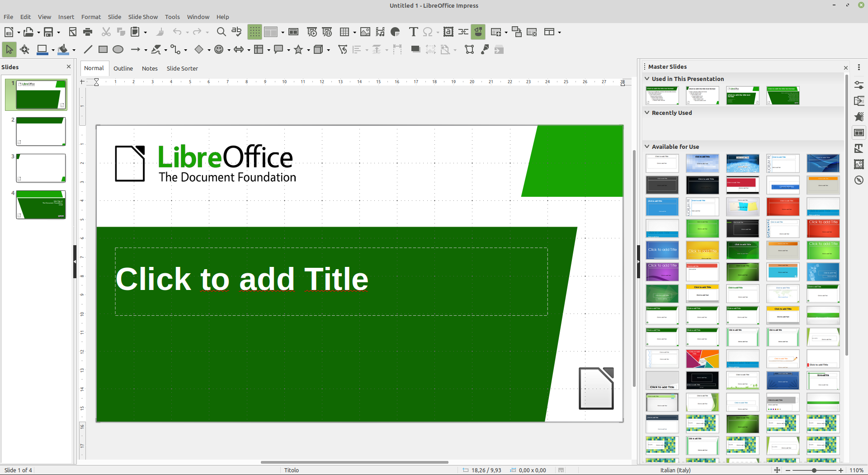Select the Rectangle drawing tool
The width and height of the screenshot is (868, 475).
coord(103,50)
